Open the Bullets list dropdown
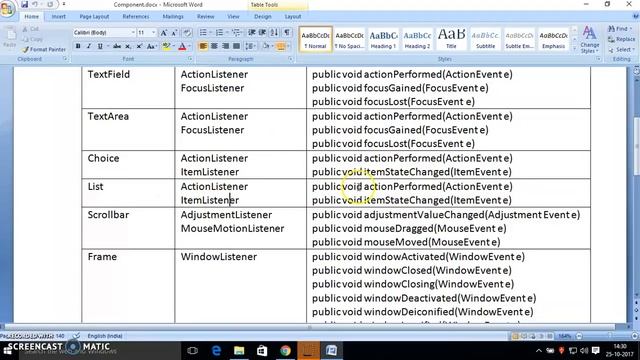Viewport: 640px width, 360px height. [x=210, y=33]
